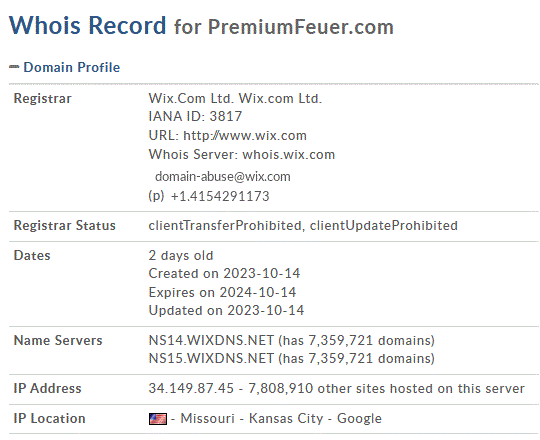Click the PremiumFeuer.com domain title
The width and height of the screenshot is (540, 440).
click(301, 27)
